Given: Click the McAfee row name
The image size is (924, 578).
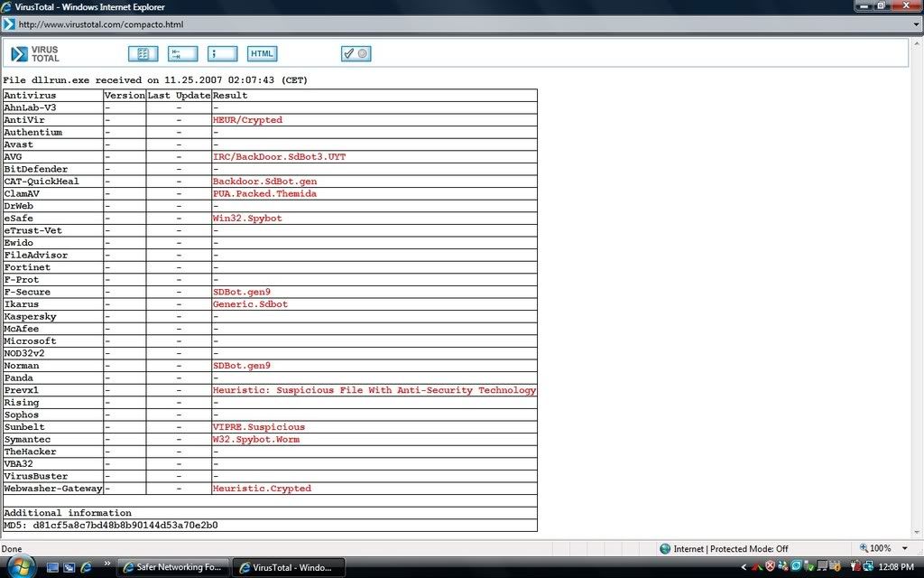Looking at the screenshot, I should pos(22,329).
